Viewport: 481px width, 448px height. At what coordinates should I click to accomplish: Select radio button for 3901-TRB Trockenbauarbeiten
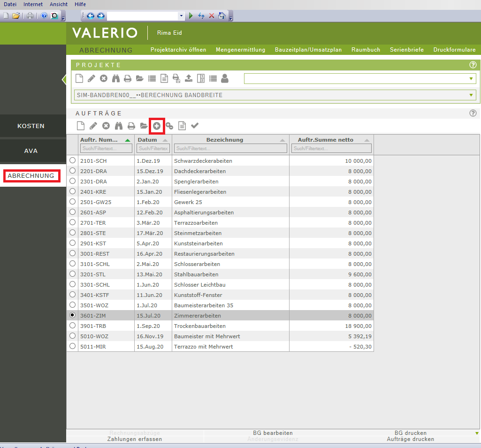[72, 326]
